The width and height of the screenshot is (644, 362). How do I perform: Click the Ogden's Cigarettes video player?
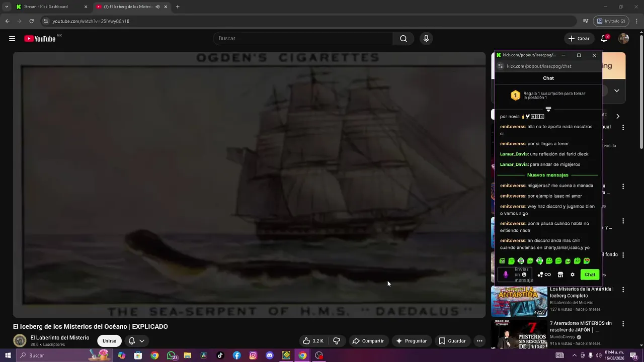pyautogui.click(x=249, y=185)
